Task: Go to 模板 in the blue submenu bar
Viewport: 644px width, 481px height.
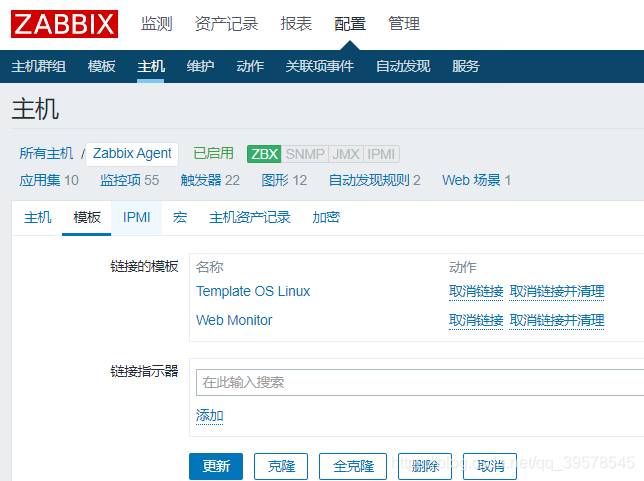Action: point(101,66)
